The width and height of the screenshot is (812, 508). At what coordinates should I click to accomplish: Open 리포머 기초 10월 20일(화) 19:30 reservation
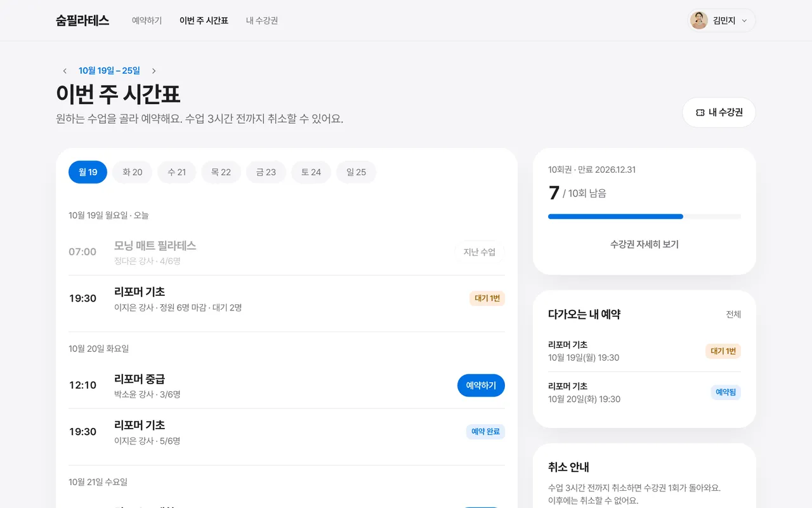[645, 392]
